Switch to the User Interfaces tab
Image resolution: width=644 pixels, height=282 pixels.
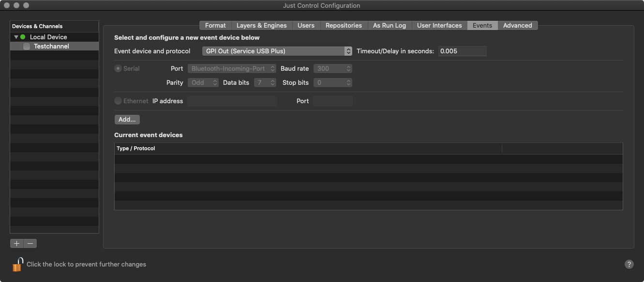click(x=439, y=25)
